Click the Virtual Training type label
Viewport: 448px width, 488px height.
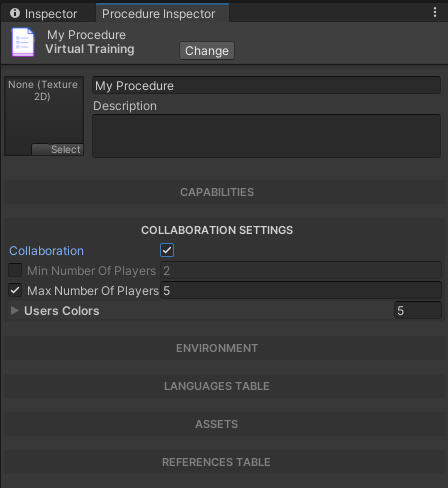click(x=90, y=49)
